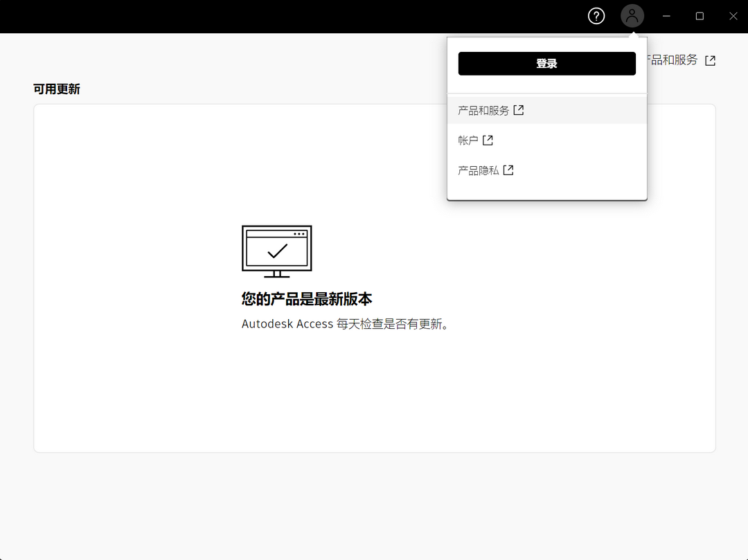
Task: Select the 可用更新 heading
Action: 57,89
